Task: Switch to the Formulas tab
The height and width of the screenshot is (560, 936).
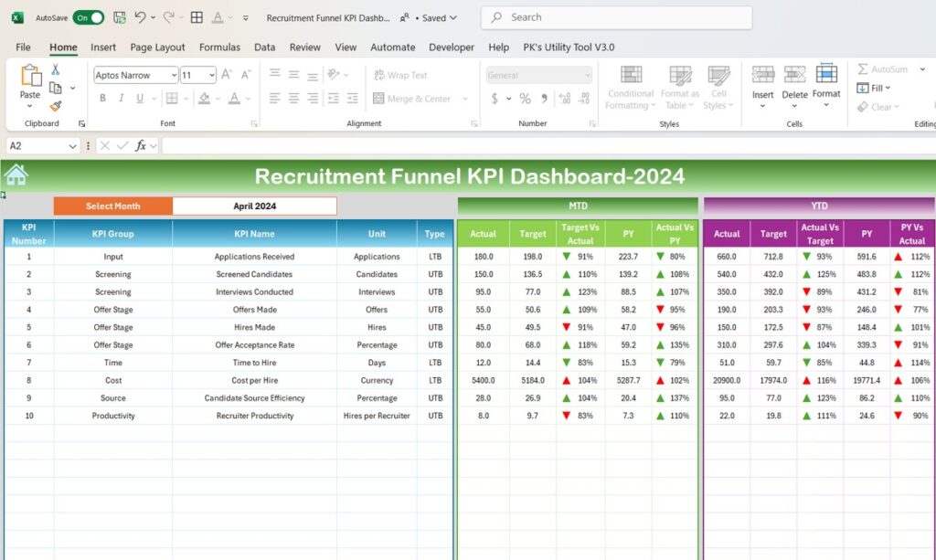Action: 219,48
